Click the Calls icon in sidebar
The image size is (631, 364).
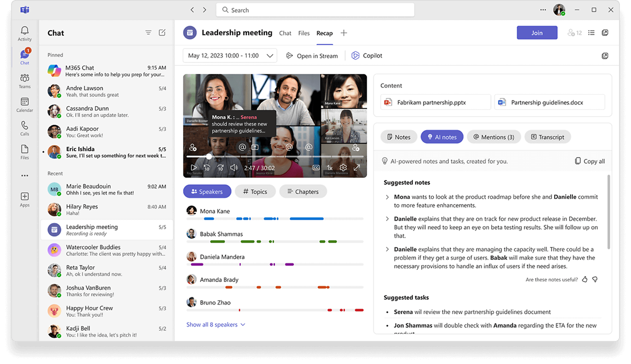[x=25, y=128]
